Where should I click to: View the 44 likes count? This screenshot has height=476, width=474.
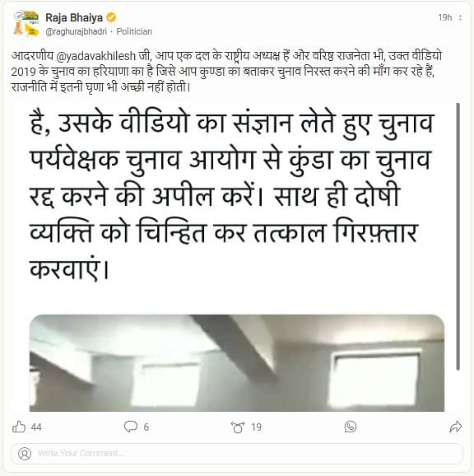36,427
